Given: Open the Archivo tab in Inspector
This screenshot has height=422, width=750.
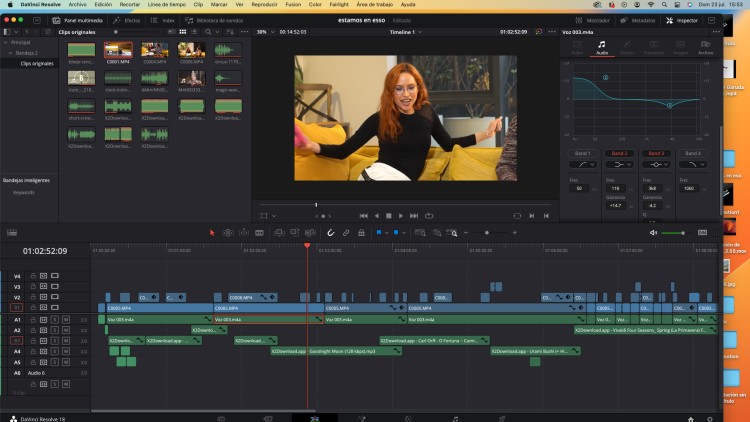Looking at the screenshot, I should click(705, 48).
